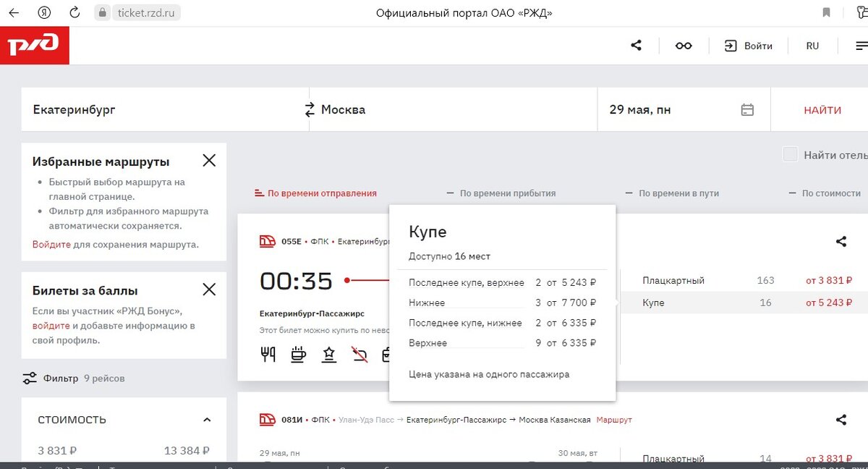Image resolution: width=868 pixels, height=469 pixels.
Task: Click train icon of 081И
Action: click(268, 419)
